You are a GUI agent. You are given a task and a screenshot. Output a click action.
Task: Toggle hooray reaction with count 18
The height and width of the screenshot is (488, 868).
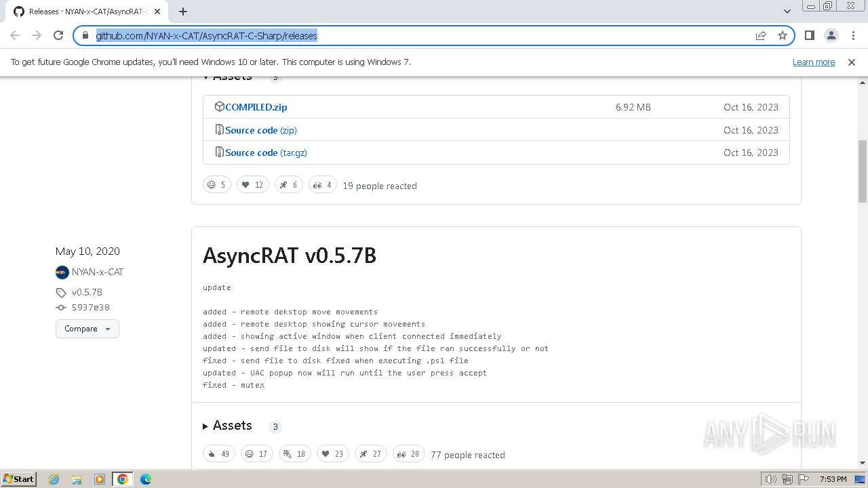click(x=295, y=453)
